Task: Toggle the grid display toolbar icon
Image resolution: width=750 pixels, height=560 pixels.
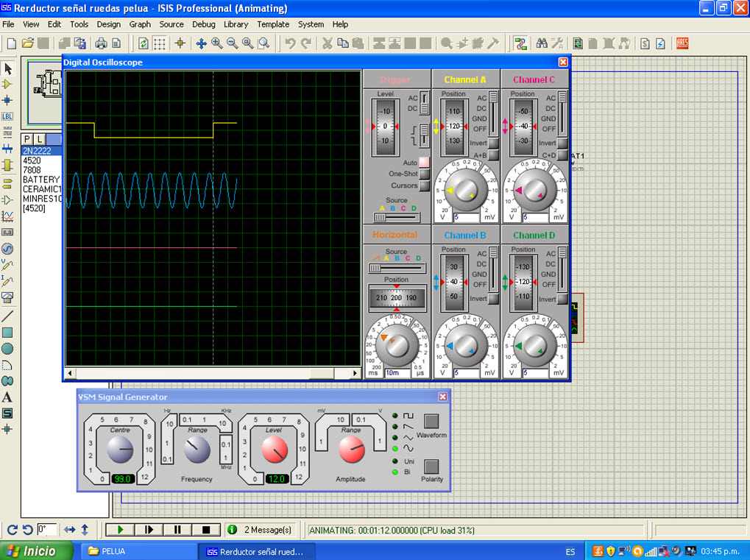Action: 160,43
